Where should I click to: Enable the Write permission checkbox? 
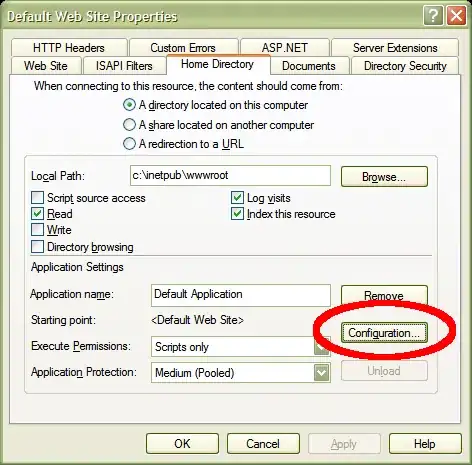click(37, 230)
